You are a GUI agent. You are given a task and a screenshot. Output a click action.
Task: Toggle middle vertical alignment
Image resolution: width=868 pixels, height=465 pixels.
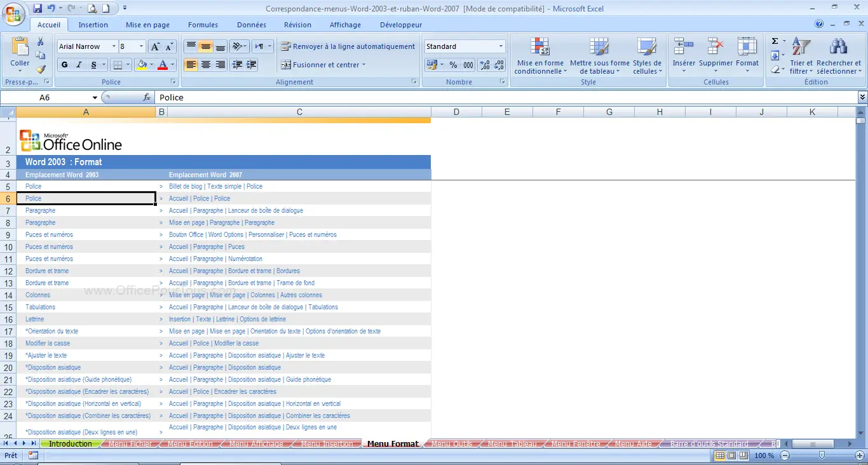pos(205,46)
